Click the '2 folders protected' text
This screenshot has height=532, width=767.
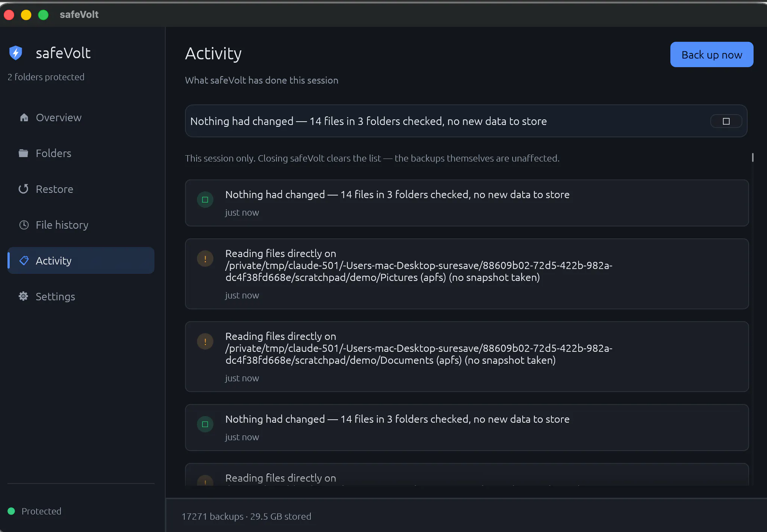[x=46, y=77]
